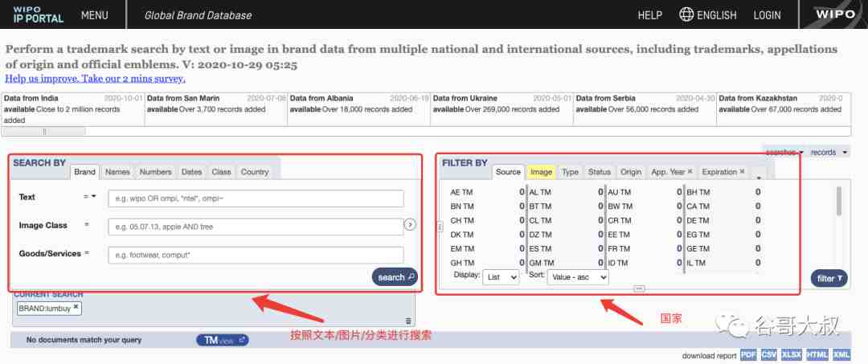868x364 pixels.
Task: Collapse the filter panel bottom handle
Action: [639, 288]
